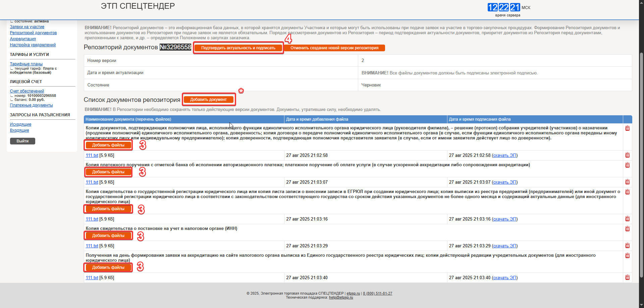This screenshot has width=644, height=308.
Task: Delete the file added at 21:03:16
Action: click(x=627, y=219)
